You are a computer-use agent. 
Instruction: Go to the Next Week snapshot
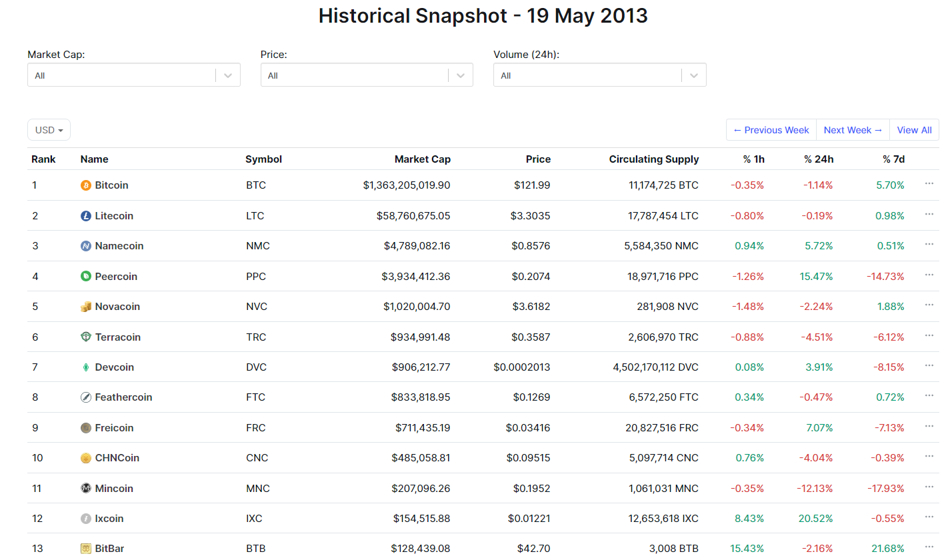pyautogui.click(x=853, y=130)
